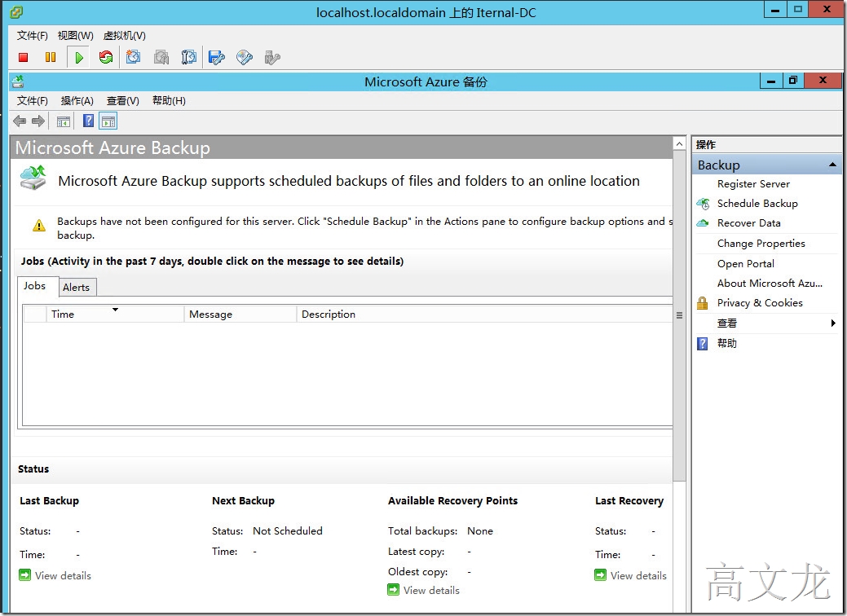Click the VMware console title bar icon
Screen dimensions: 847x616
[17, 12]
